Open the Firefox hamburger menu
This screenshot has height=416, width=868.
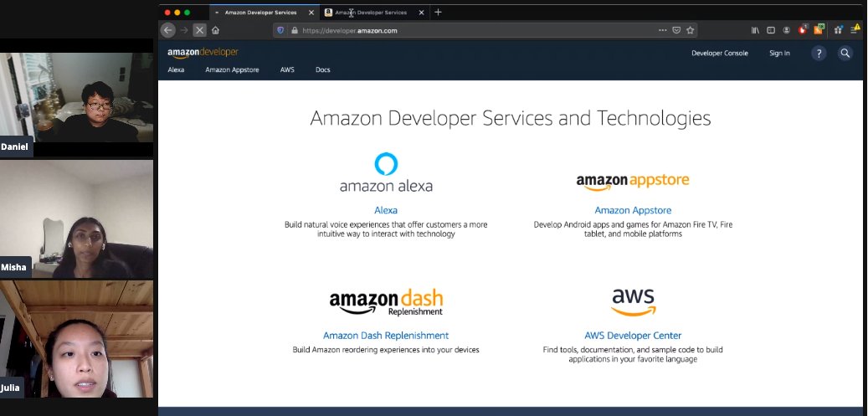(x=855, y=30)
